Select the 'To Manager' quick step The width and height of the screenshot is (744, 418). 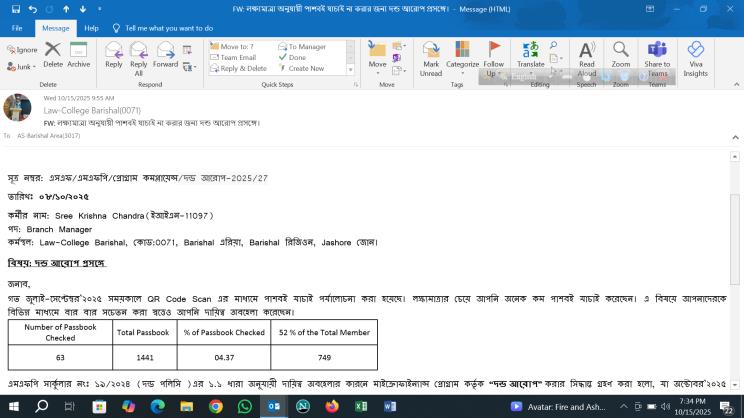click(x=306, y=47)
